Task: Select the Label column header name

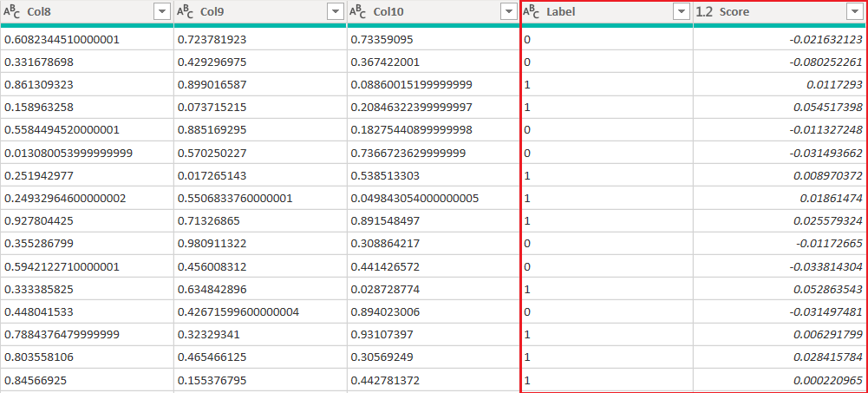Action: pyautogui.click(x=561, y=12)
